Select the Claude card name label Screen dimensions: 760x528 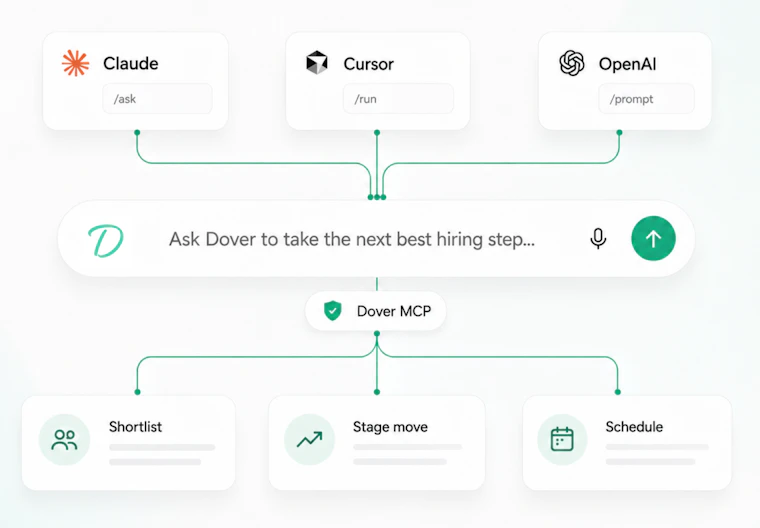131,64
